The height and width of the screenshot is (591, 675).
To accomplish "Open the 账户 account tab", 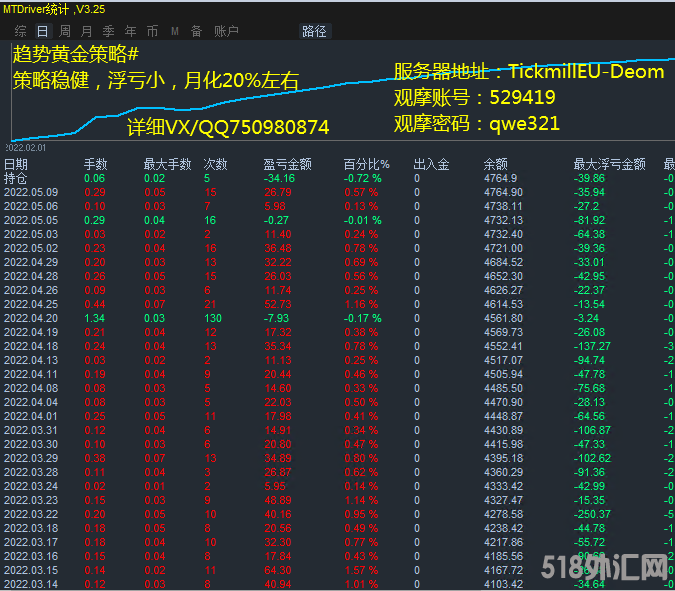I will [226, 31].
